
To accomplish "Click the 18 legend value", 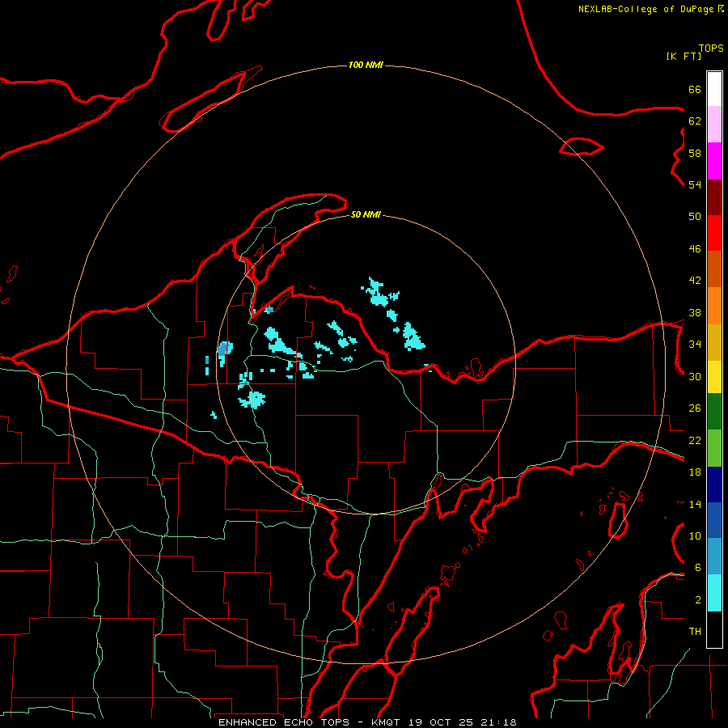I will pos(695,472).
